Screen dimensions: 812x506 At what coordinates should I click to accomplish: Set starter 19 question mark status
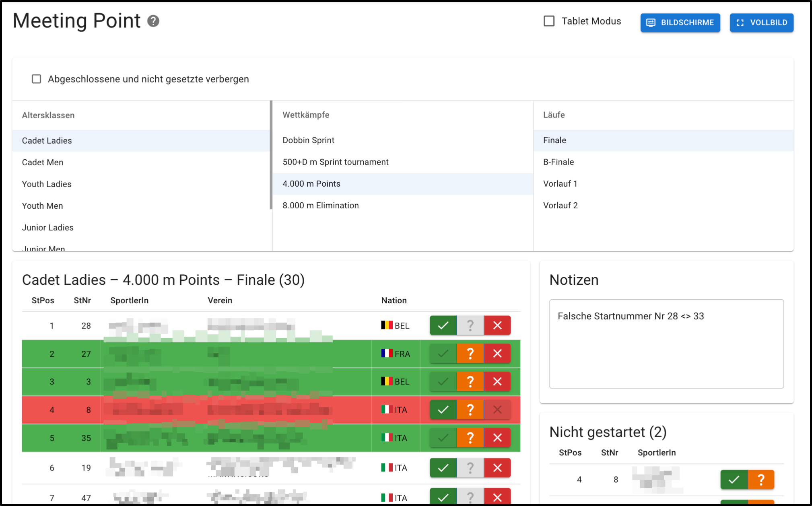470,468
